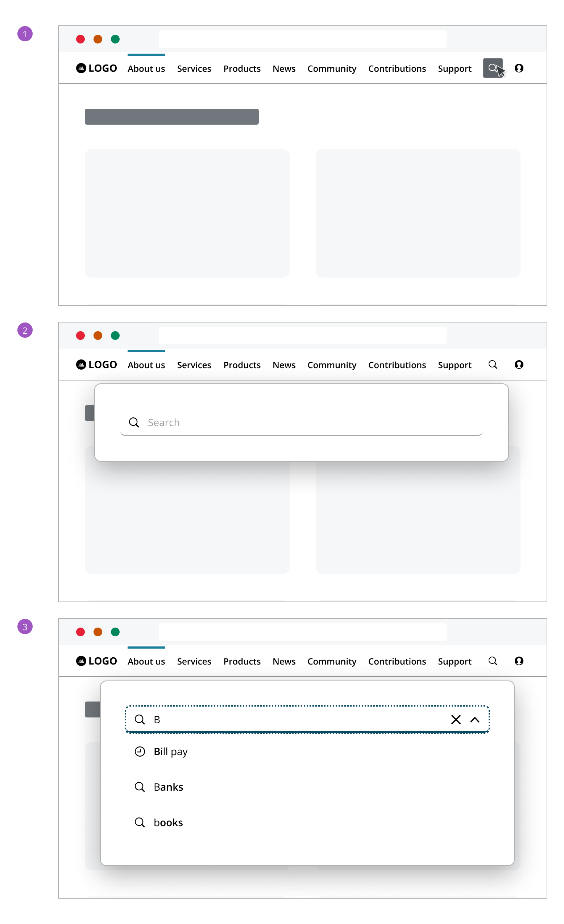Open News in third mockup nav
The image size is (564, 924).
click(284, 661)
